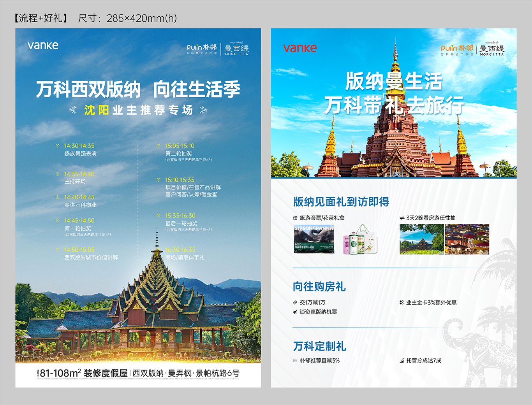
Task: Select schedule item 主持开场
Action: 75,182
